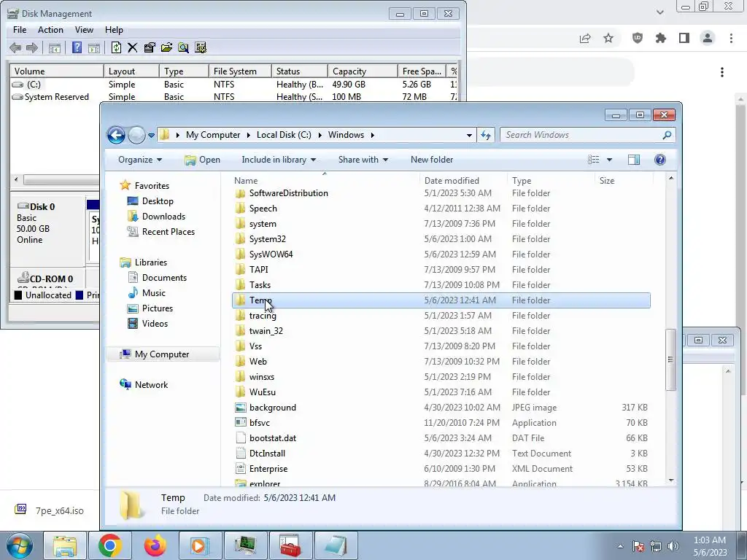Click Explorer file list vertical scrollbar thumb
The width and height of the screenshot is (747, 560).
[671, 359]
